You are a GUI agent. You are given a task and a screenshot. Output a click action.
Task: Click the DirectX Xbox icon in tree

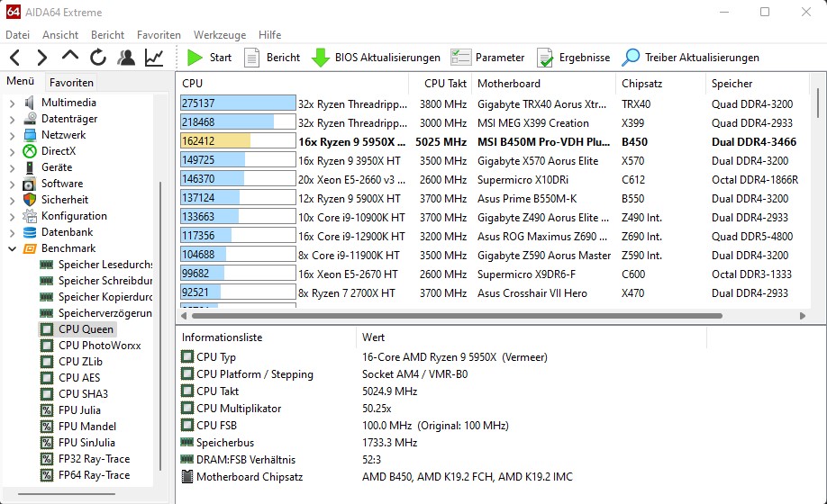pyautogui.click(x=30, y=151)
